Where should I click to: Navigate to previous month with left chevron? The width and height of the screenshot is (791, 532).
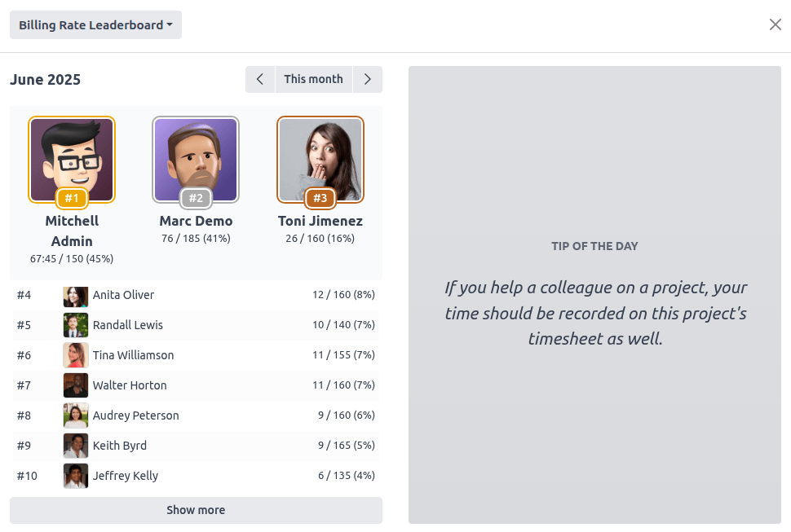pos(259,79)
